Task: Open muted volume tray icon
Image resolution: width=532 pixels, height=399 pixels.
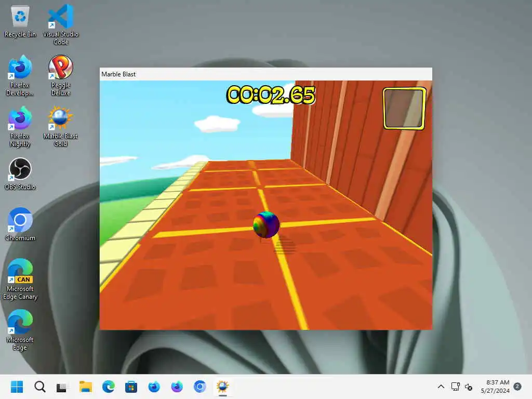Action: coord(469,387)
